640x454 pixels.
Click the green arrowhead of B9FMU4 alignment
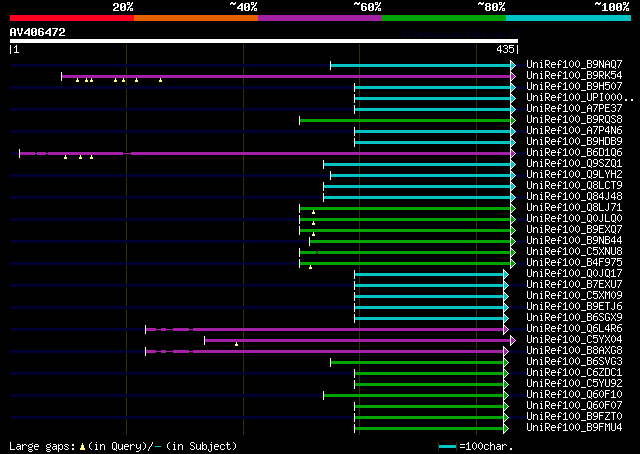[x=506, y=429]
